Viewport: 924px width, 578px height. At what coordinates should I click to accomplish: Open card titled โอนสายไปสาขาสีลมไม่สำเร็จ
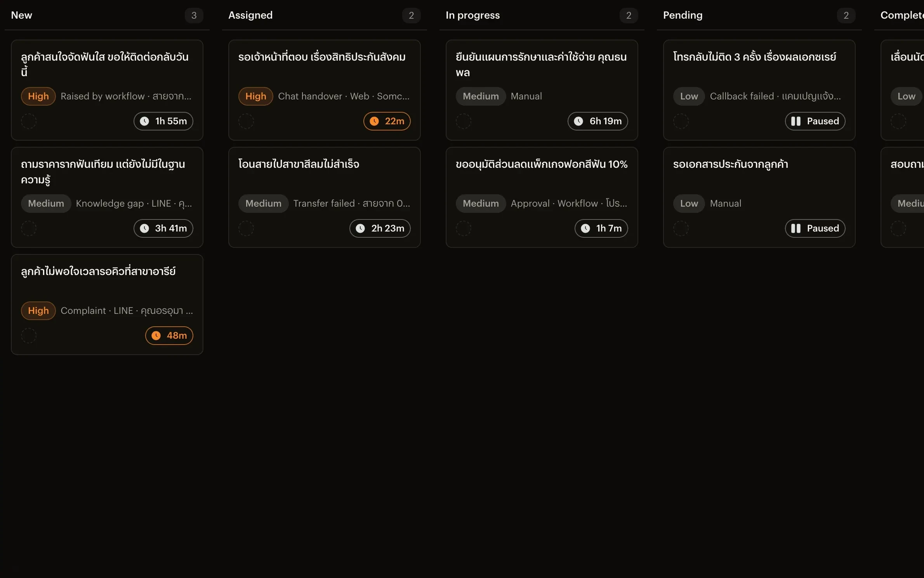pyautogui.click(x=325, y=197)
